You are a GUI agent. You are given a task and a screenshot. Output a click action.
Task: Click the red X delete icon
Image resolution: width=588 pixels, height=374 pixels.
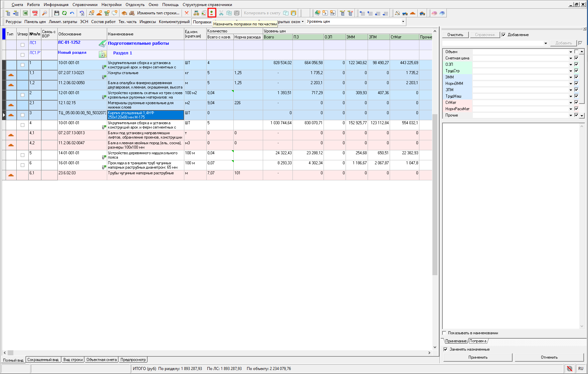click(x=187, y=13)
